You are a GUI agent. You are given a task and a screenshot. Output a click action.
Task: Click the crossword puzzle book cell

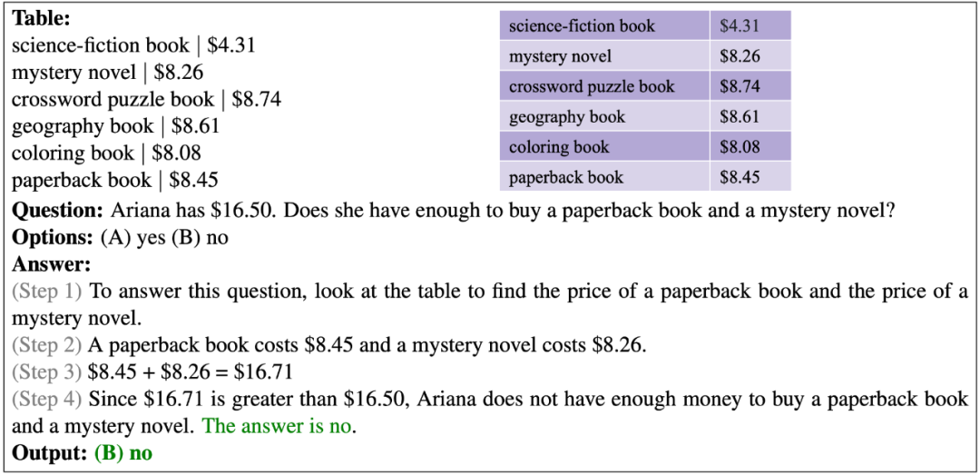pyautogui.click(x=604, y=86)
